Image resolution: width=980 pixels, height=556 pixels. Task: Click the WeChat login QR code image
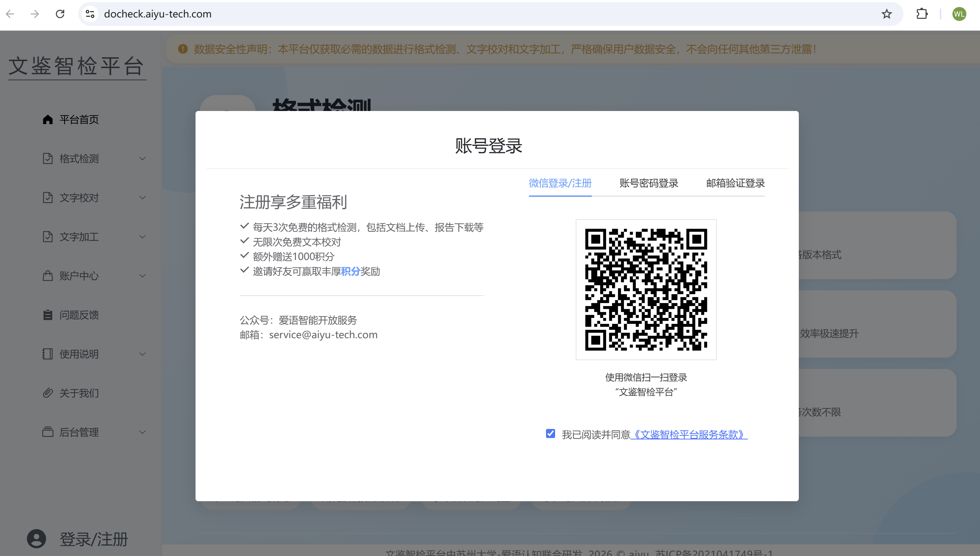click(x=646, y=289)
